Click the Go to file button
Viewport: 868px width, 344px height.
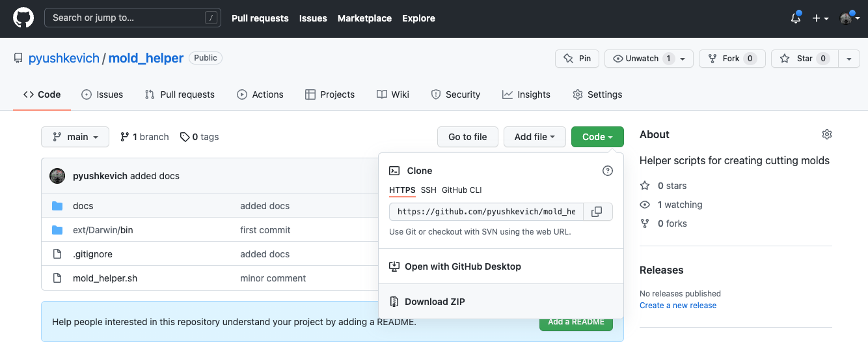(x=468, y=137)
